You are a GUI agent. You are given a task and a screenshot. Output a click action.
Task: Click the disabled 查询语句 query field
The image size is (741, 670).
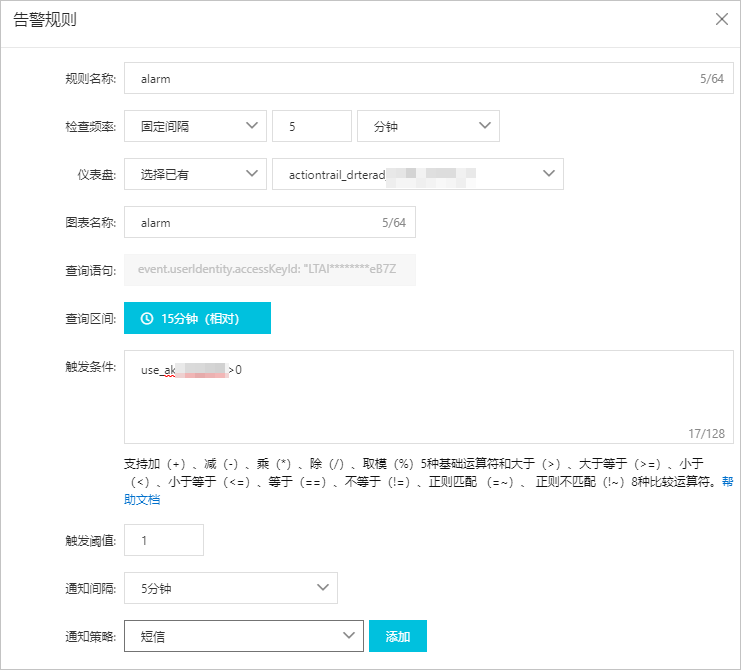(x=270, y=270)
